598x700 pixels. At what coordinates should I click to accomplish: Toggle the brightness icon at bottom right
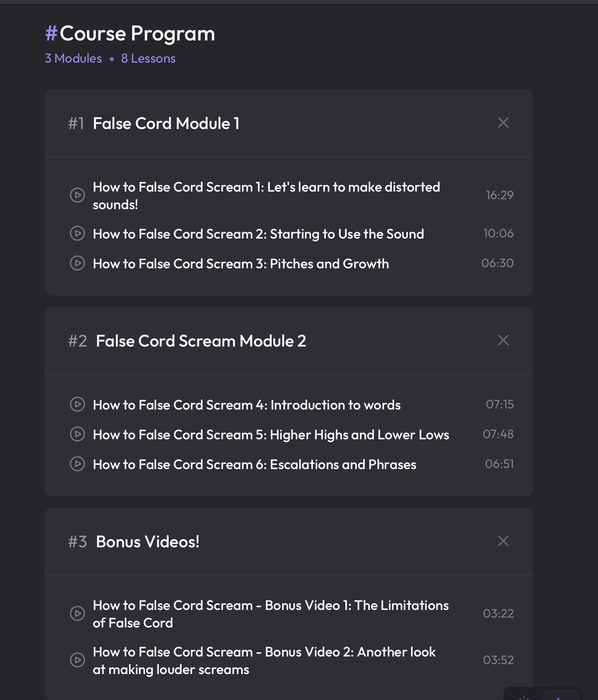coord(524,698)
